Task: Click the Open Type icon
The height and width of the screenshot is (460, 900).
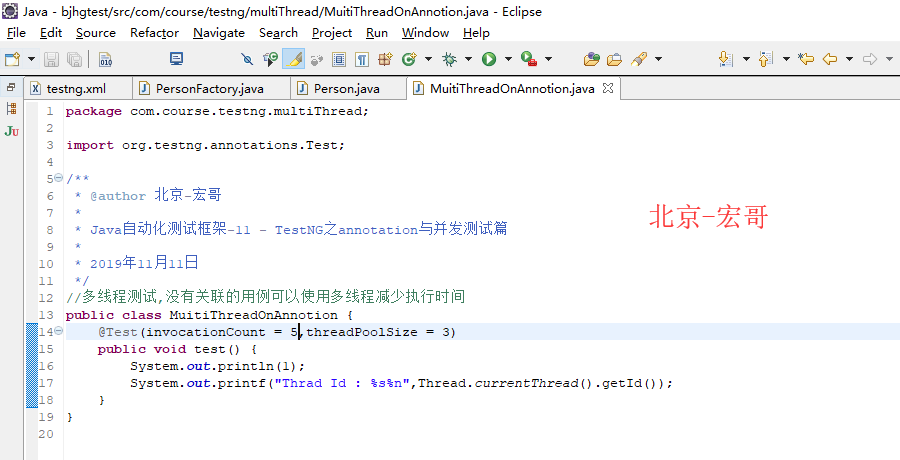Action: (592, 59)
